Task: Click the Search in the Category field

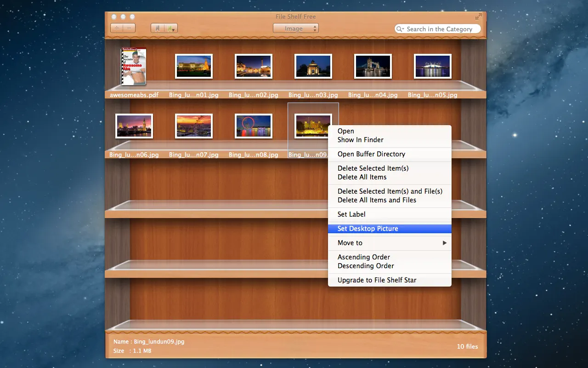Action: tap(439, 29)
